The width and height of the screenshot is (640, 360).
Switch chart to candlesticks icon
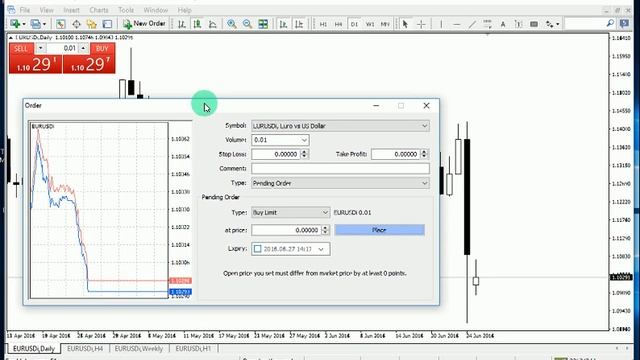(197, 24)
